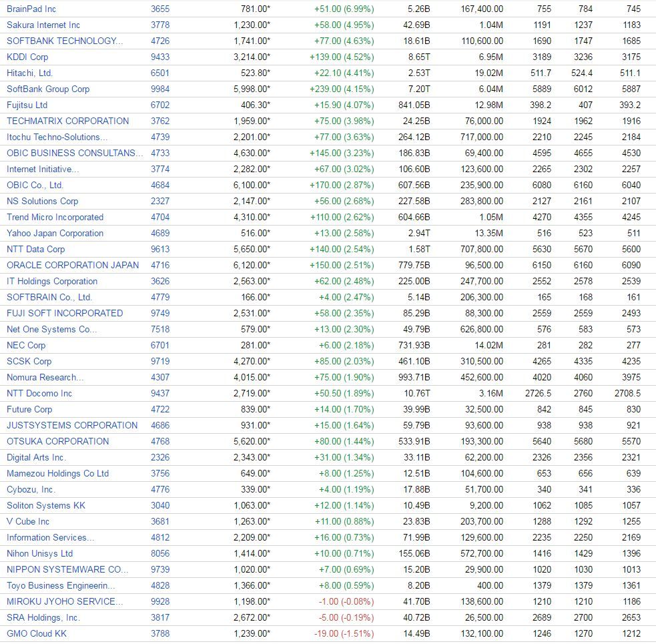
Task: Click Itochu Techno-Solutions link
Action: pyautogui.click(x=57, y=137)
